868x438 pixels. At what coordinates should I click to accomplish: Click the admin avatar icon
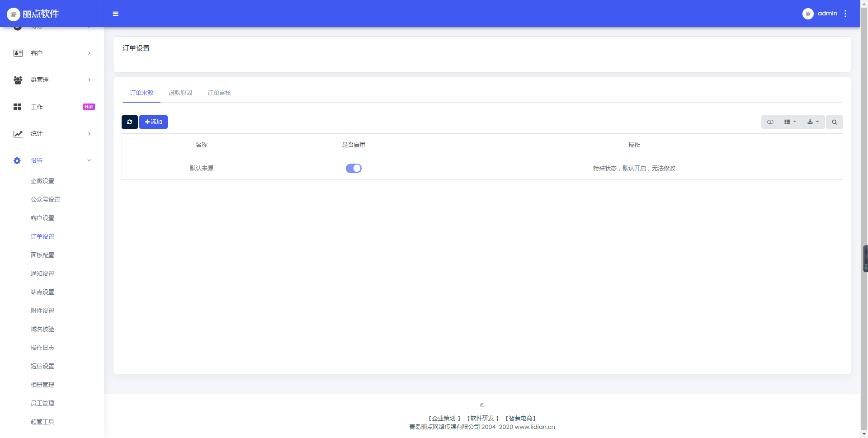[x=808, y=14]
